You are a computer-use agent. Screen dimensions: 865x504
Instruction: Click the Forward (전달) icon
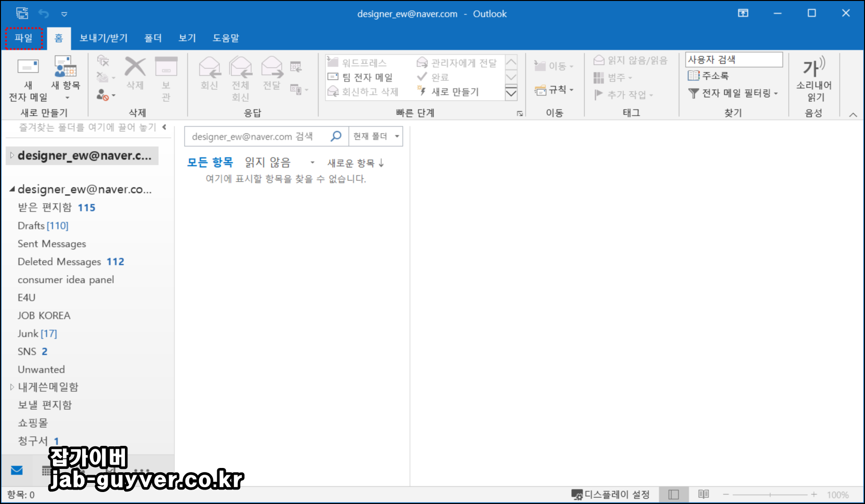(x=272, y=67)
